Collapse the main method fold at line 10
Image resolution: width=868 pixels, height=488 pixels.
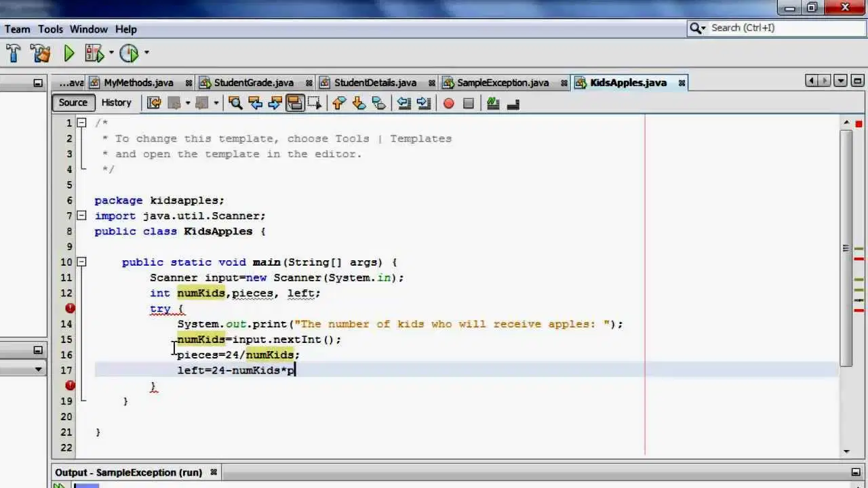coord(81,262)
